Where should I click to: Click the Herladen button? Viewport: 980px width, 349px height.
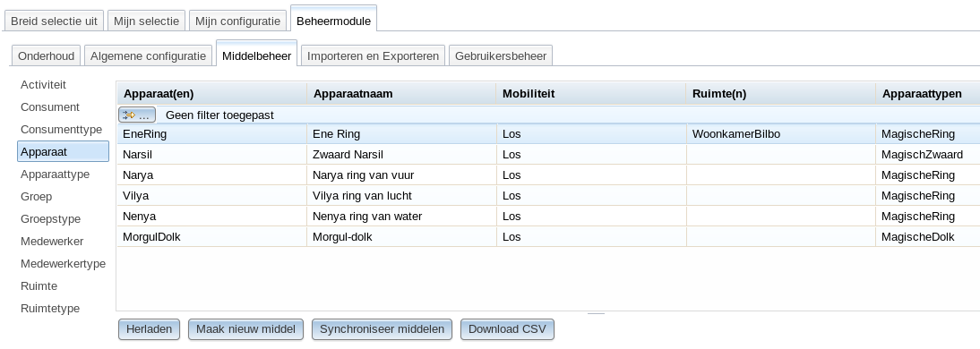[150, 329]
